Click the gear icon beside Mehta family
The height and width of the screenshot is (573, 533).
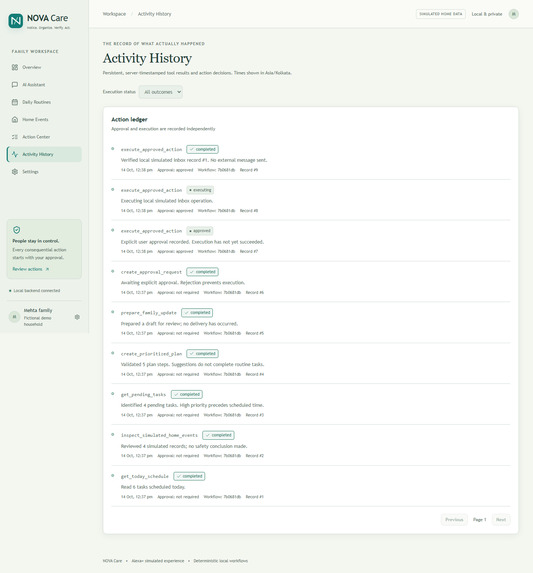[x=77, y=317]
